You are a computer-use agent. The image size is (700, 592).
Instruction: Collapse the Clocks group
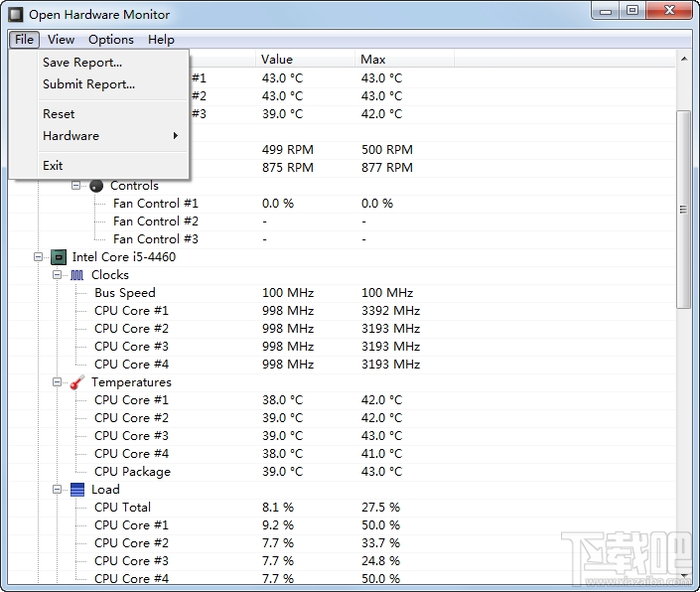click(x=58, y=274)
